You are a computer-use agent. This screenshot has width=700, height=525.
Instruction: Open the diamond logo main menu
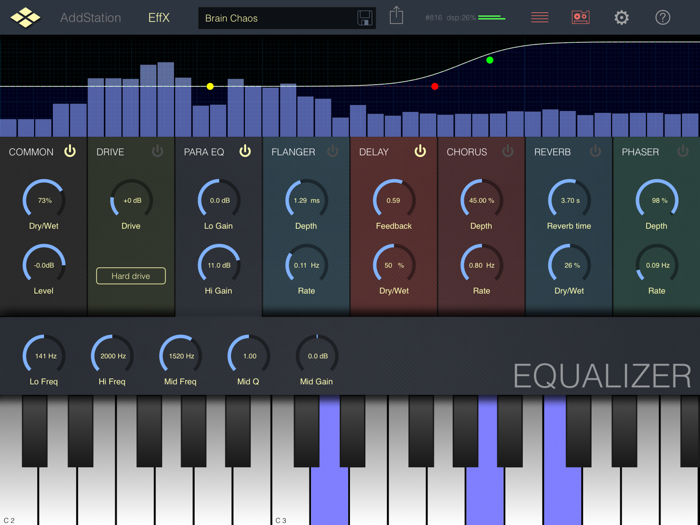tap(25, 17)
